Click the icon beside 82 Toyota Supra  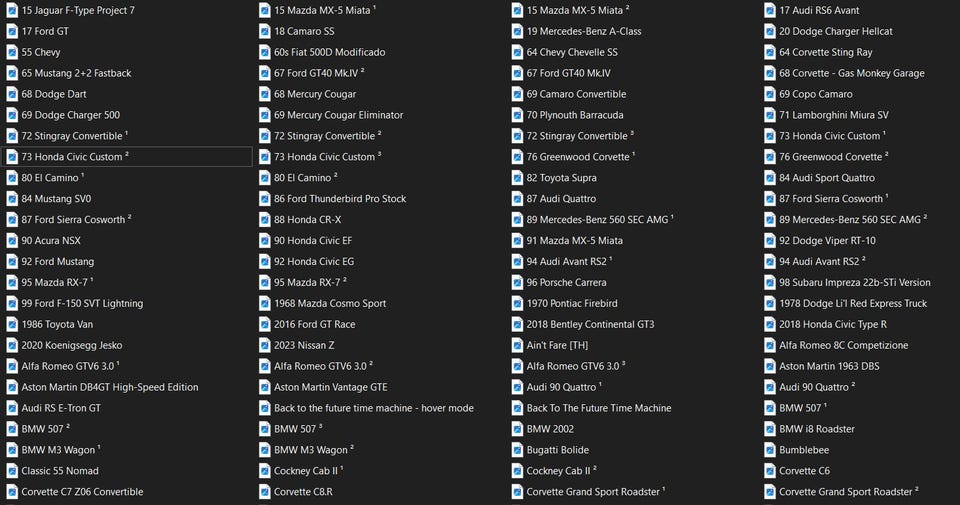coord(517,178)
